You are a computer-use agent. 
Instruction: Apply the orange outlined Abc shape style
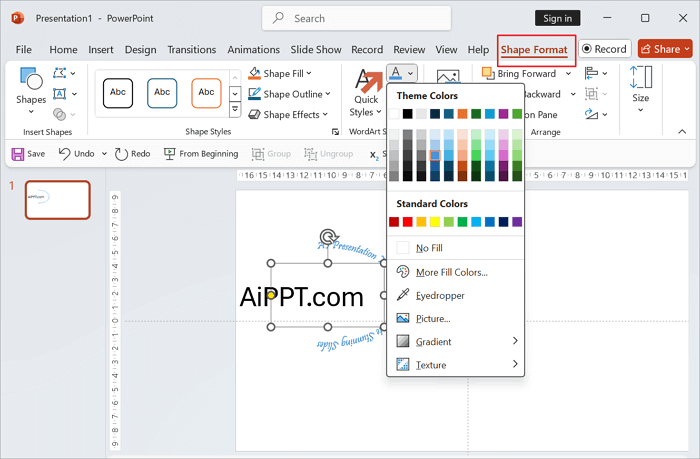[x=206, y=93]
